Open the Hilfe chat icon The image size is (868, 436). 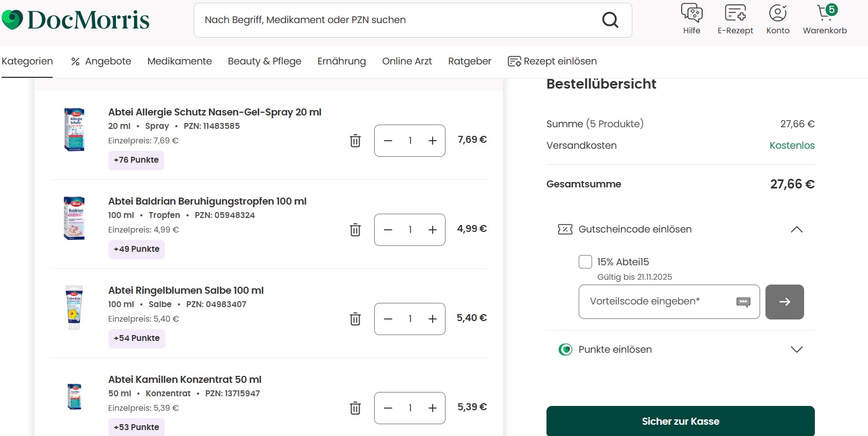click(x=691, y=13)
